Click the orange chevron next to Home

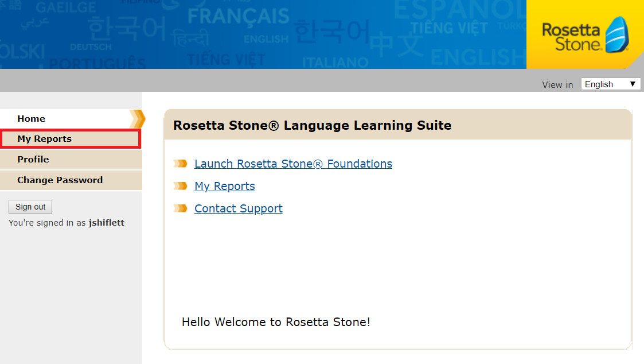[x=138, y=119]
